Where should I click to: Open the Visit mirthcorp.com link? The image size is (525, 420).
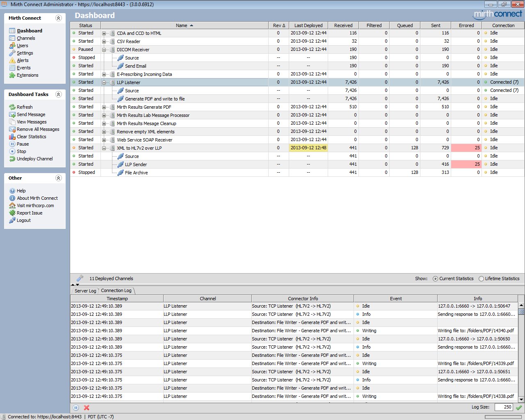click(35, 205)
